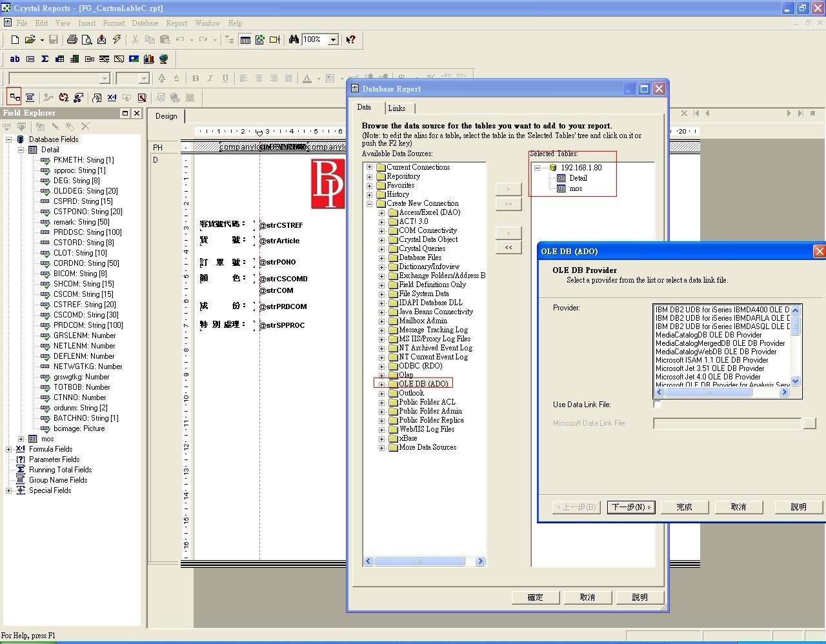Viewport: 826px width, 644px height.
Task: Click the Formula Workshop X+1 icon
Action: click(112, 97)
